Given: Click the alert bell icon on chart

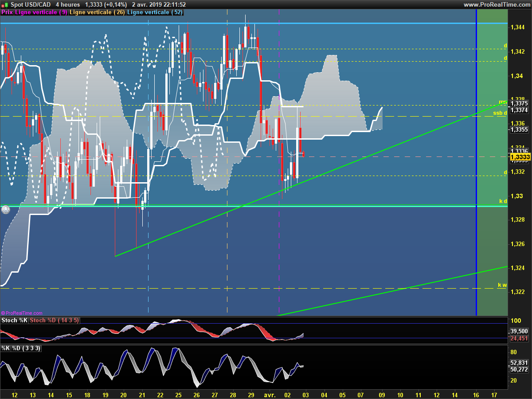Looking at the screenshot, I should (5, 210).
